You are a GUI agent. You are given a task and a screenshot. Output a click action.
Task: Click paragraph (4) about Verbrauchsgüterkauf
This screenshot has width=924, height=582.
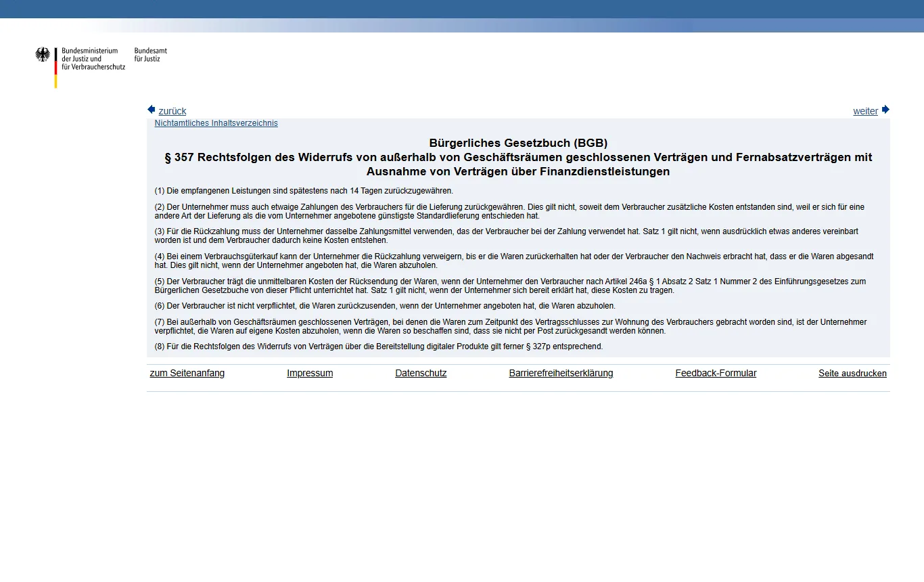tap(514, 261)
